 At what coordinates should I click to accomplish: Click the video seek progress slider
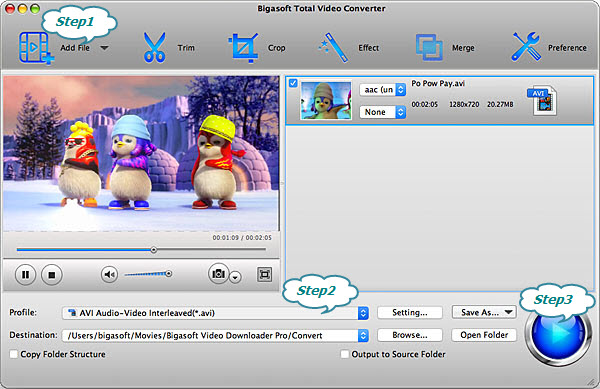pos(141,250)
